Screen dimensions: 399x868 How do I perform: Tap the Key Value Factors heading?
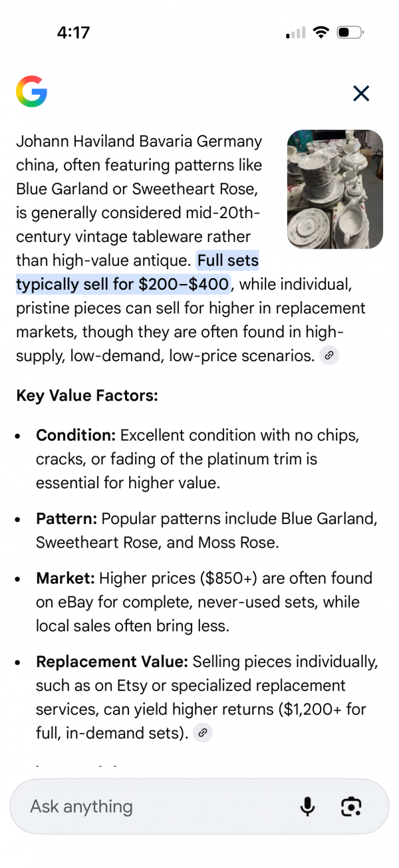click(86, 396)
